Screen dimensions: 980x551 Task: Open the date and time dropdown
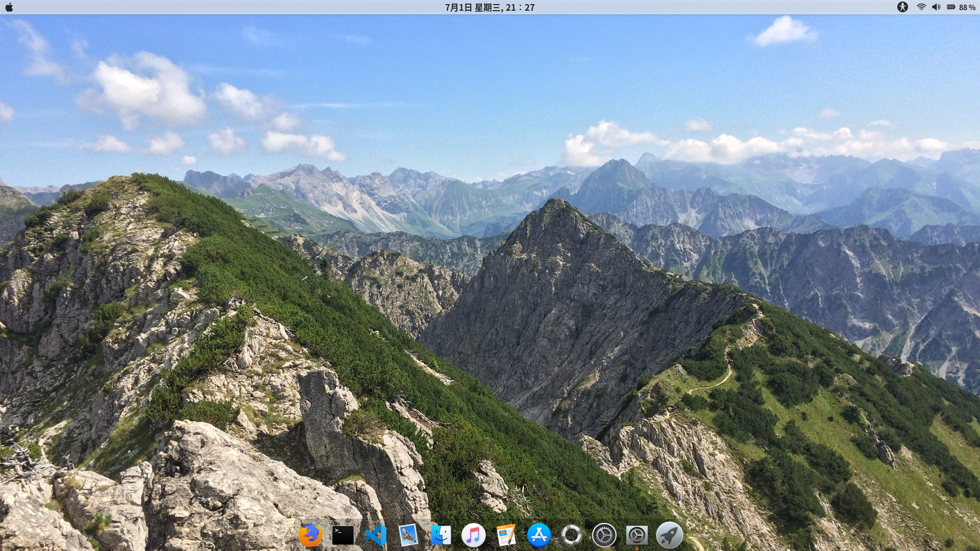pyautogui.click(x=489, y=7)
